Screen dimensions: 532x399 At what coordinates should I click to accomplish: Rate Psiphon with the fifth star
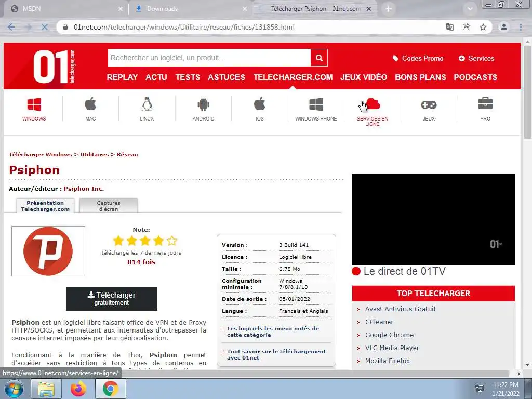172,241
